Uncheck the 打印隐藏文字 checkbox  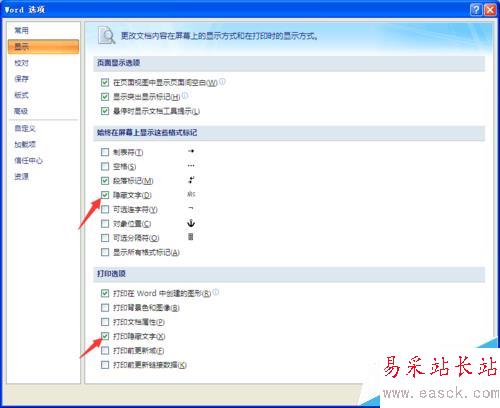(105, 336)
